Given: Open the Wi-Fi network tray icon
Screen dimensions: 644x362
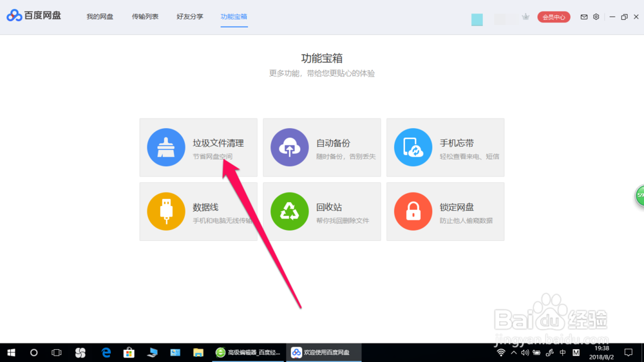Looking at the screenshot, I should [x=500, y=352].
